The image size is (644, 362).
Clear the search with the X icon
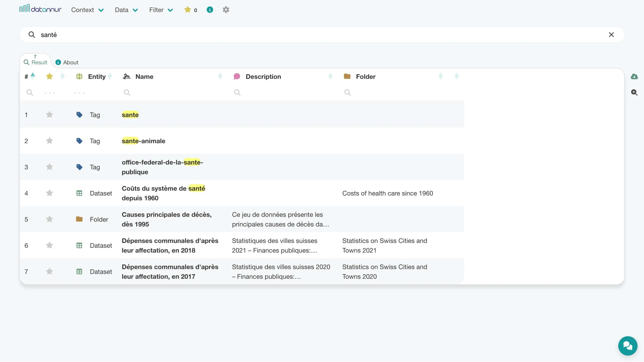coord(611,35)
